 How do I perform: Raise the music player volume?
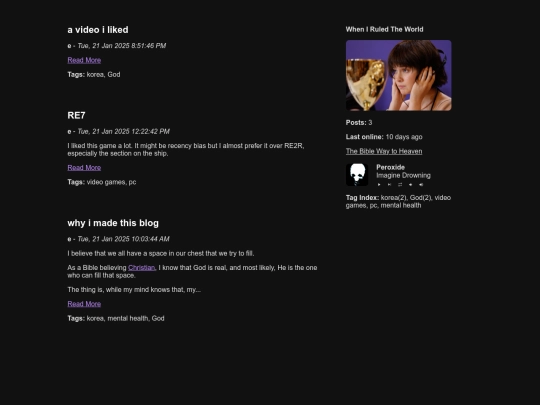point(421,185)
